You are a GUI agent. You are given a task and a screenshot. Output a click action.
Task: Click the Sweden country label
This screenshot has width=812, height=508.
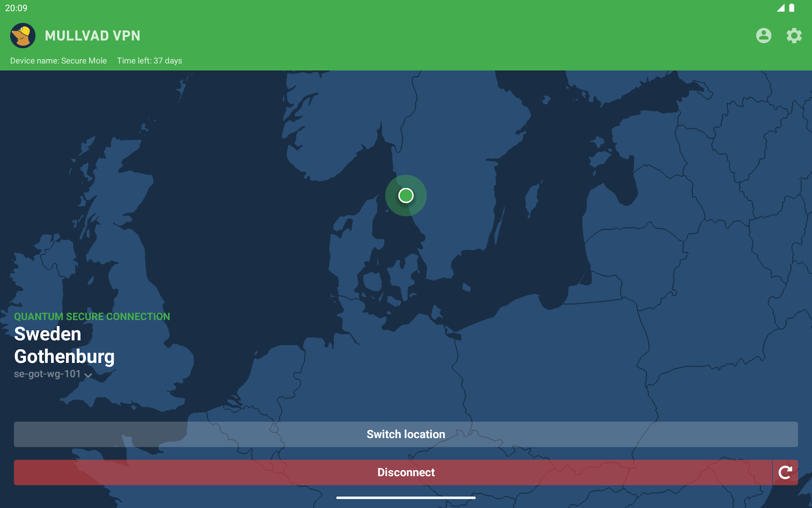point(47,334)
